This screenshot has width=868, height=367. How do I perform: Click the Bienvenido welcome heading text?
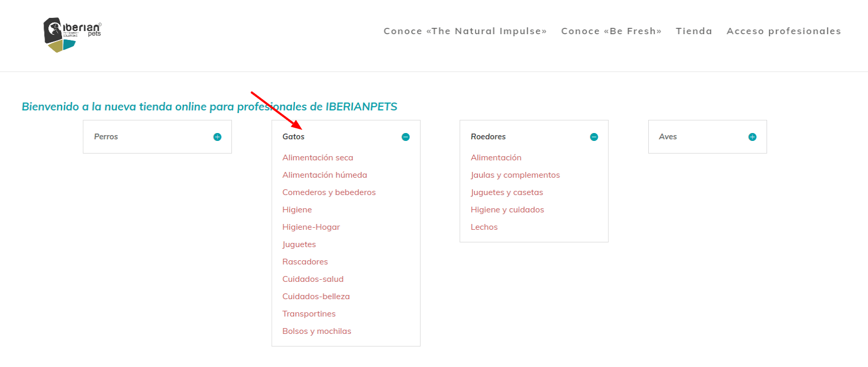[x=209, y=107]
